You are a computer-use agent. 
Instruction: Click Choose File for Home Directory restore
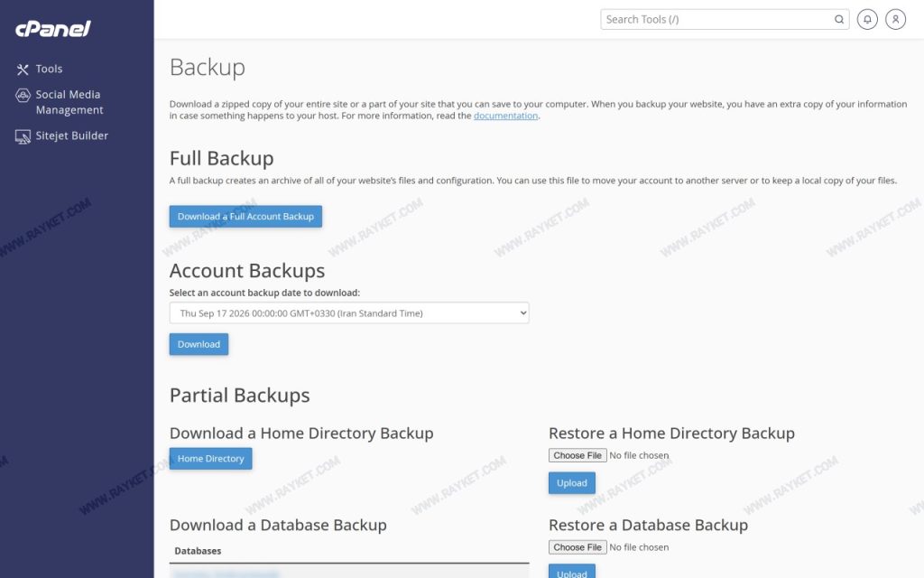pyautogui.click(x=577, y=455)
